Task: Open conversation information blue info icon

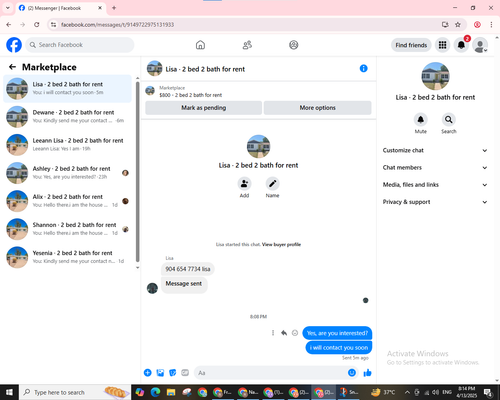Action: tap(364, 68)
